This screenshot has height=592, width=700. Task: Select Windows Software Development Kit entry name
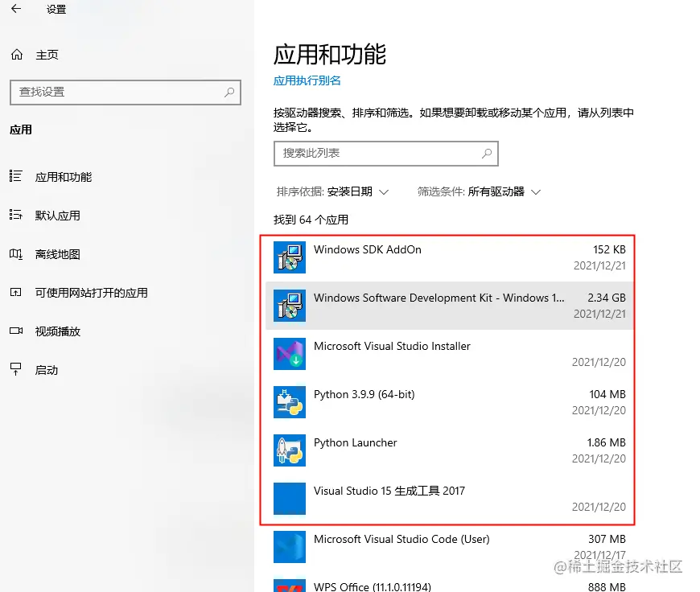click(x=439, y=298)
